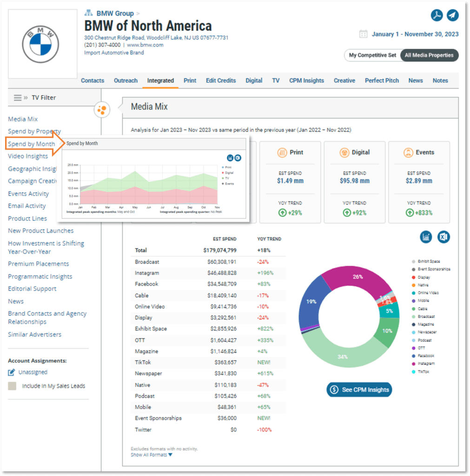The height and width of the screenshot is (476, 470).
Task: Click See CPM Insights button
Action: (359, 390)
